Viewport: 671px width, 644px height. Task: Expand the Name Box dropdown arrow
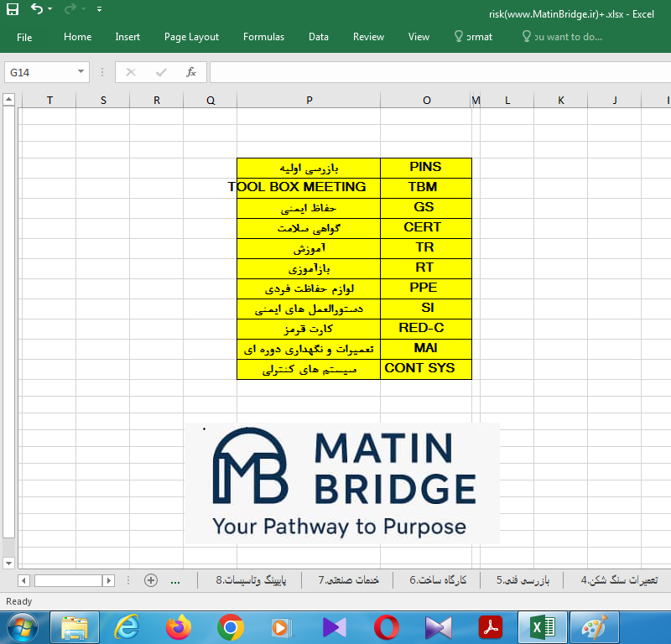81,73
